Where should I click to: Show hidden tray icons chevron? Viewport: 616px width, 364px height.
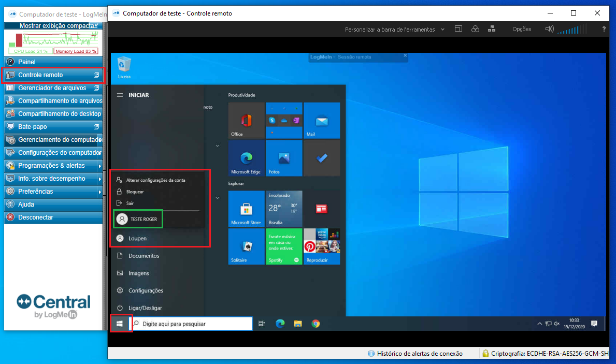pos(539,324)
